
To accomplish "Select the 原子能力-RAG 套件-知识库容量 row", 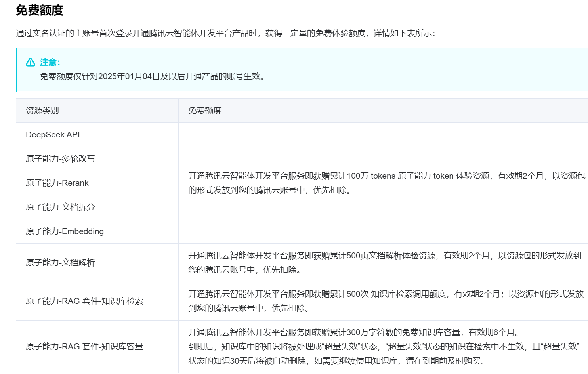I will point(97,347).
